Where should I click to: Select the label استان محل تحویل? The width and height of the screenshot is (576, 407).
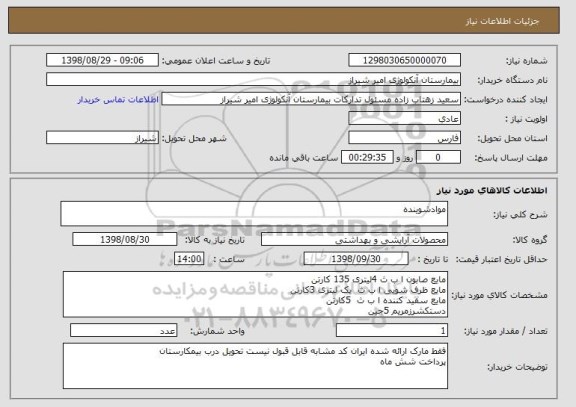512,138
